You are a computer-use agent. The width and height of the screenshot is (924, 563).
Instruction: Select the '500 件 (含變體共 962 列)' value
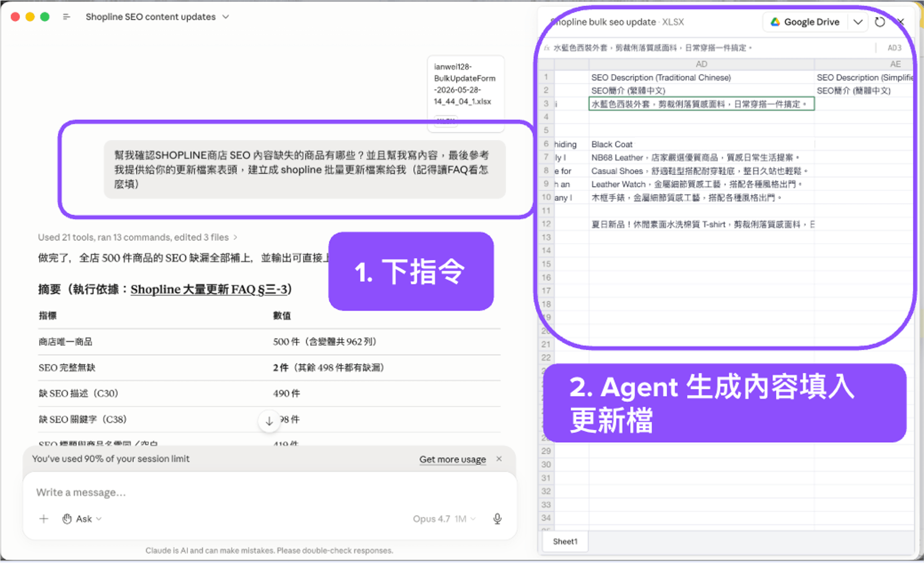[324, 342]
